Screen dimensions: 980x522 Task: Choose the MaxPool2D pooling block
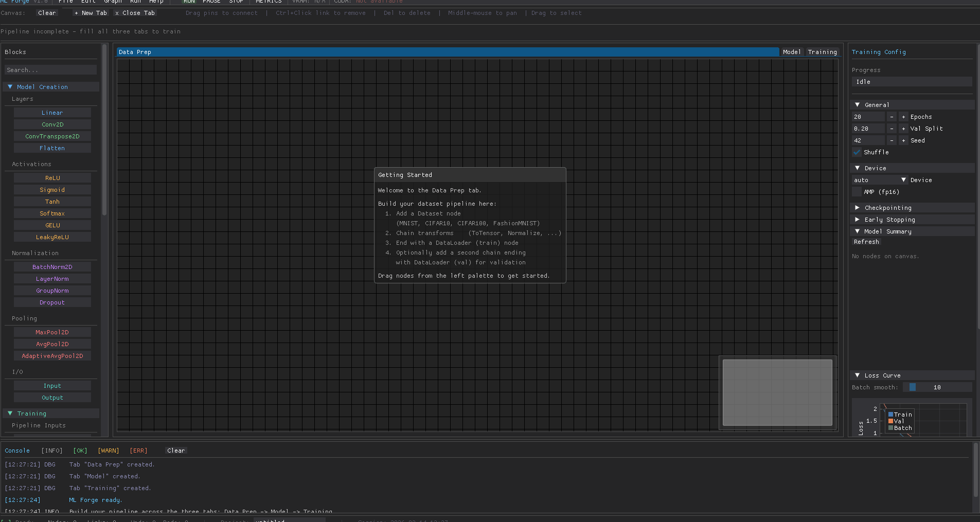[x=52, y=332]
